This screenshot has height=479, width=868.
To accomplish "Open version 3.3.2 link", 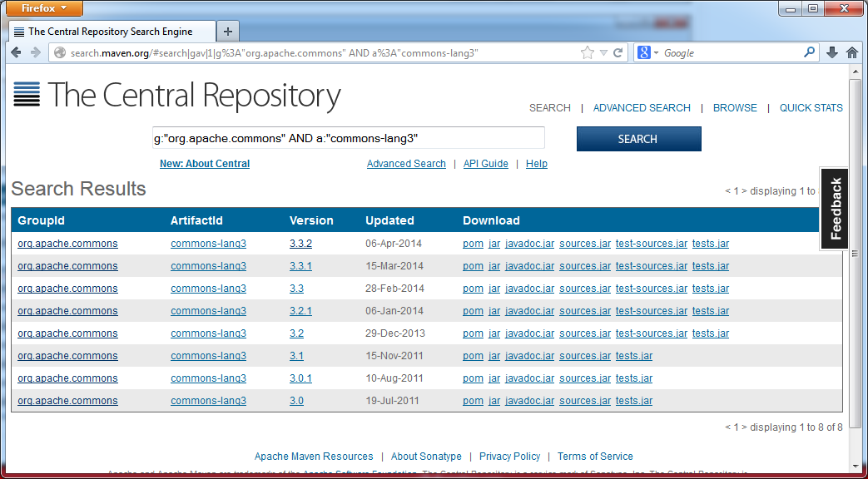I will tap(300, 244).
